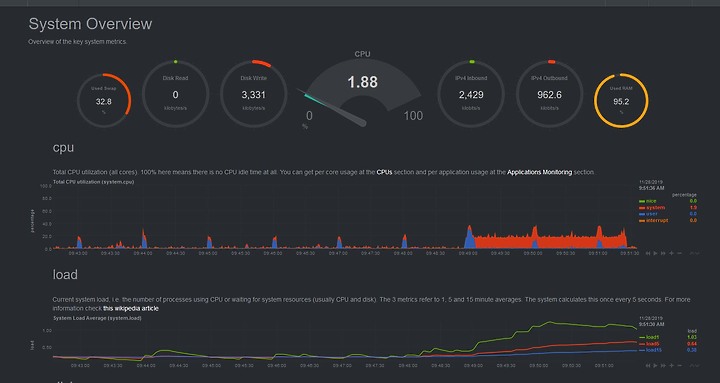This screenshot has height=383, width=720.
Task: Click the 'System Load Average (system.load)' chart title
Action: tap(97, 318)
